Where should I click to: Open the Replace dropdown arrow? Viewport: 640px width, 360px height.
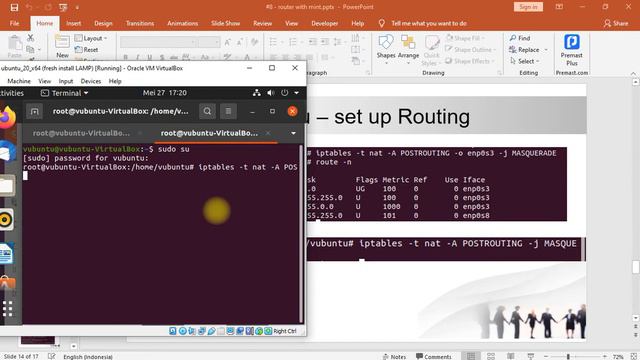546,50
